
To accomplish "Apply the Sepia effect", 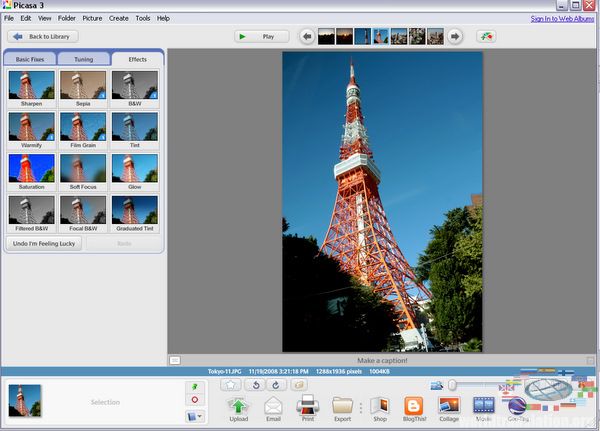I will (84, 87).
